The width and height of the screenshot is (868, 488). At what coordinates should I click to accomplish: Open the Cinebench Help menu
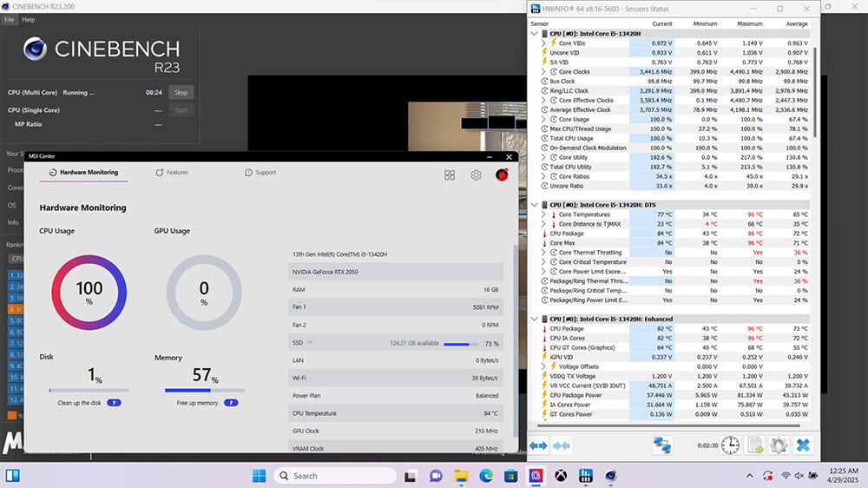29,19
